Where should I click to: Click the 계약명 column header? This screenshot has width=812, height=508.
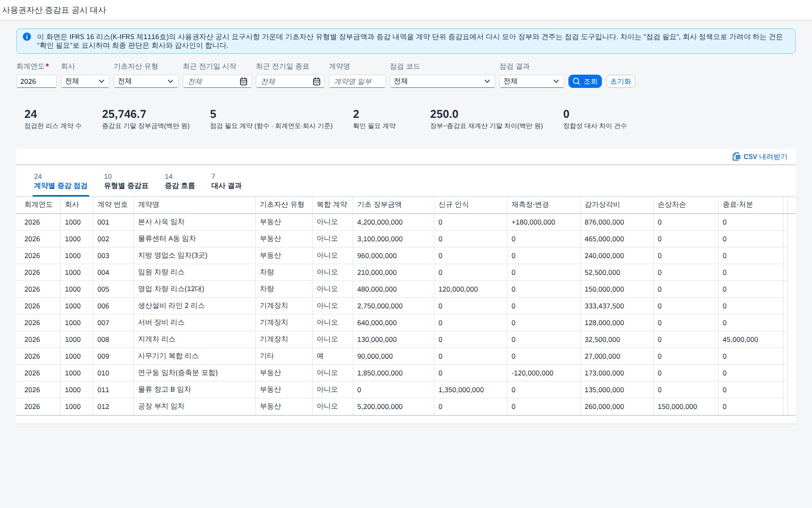(194, 205)
